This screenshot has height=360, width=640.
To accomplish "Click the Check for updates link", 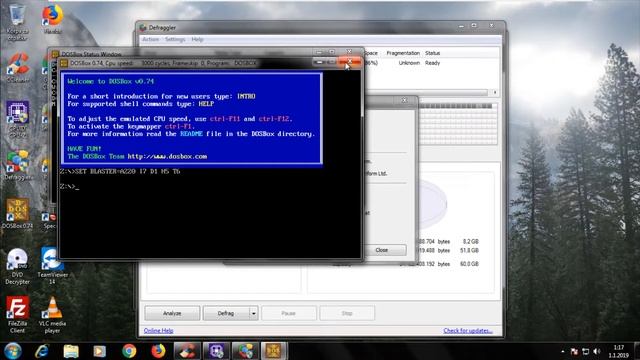I will pos(468,331).
